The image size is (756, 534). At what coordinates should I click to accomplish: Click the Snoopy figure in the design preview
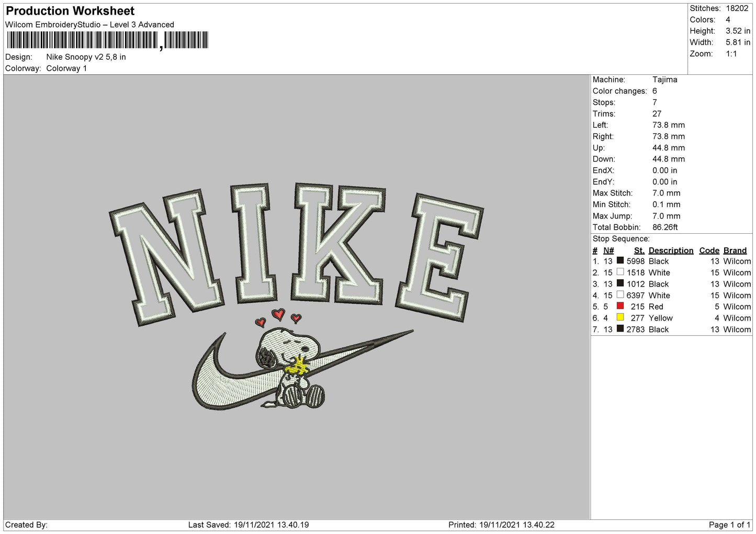[290, 368]
